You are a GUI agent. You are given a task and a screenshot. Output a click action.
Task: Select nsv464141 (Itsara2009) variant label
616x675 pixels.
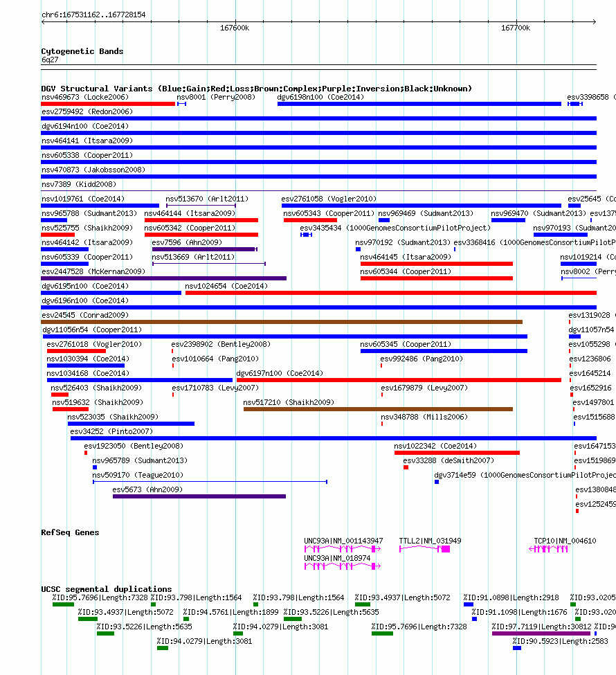click(87, 141)
